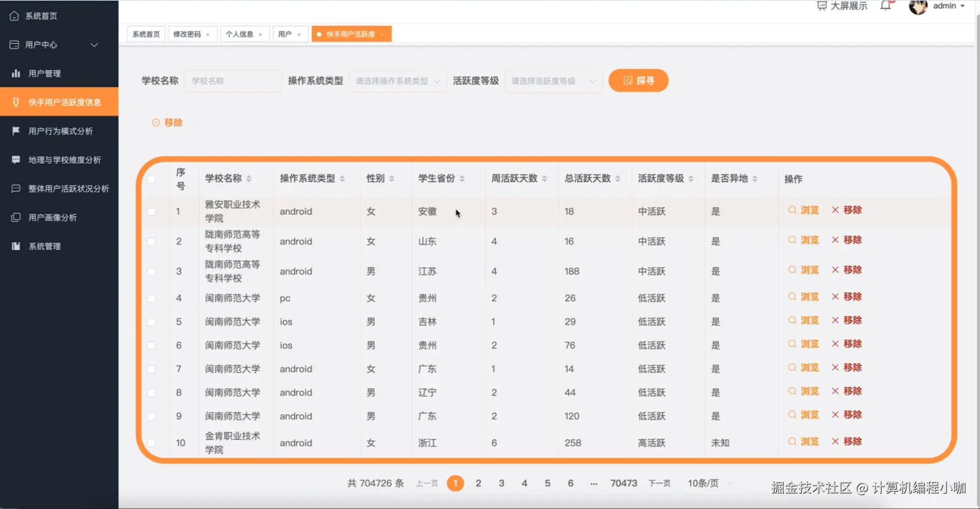Click 浏览 for row 10 金肯职业技术学院
Image resolution: width=980 pixels, height=509 pixels.
[804, 441]
